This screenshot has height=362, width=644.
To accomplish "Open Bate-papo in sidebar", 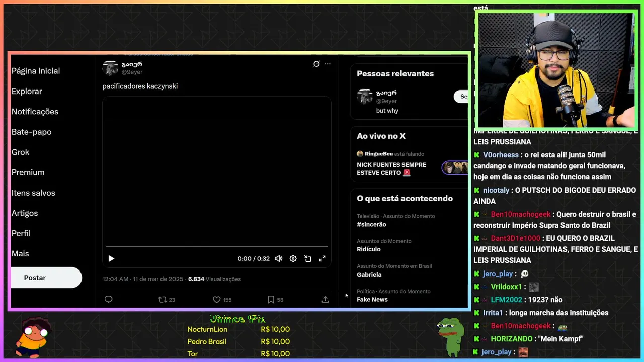I will click(x=31, y=132).
